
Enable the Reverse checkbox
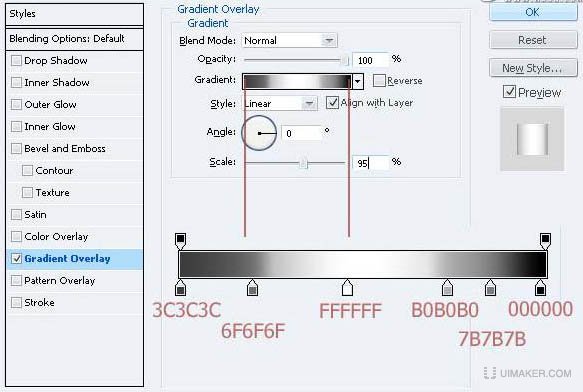[x=379, y=80]
